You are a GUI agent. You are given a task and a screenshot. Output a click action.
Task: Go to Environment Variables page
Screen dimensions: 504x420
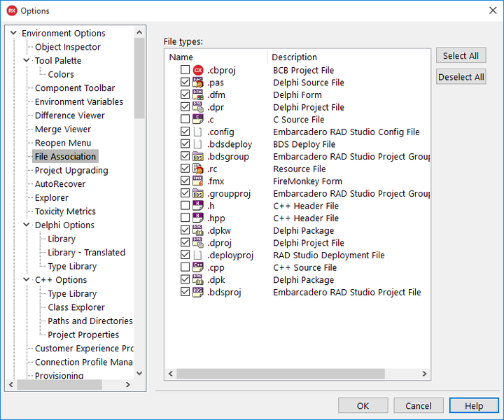(x=78, y=102)
